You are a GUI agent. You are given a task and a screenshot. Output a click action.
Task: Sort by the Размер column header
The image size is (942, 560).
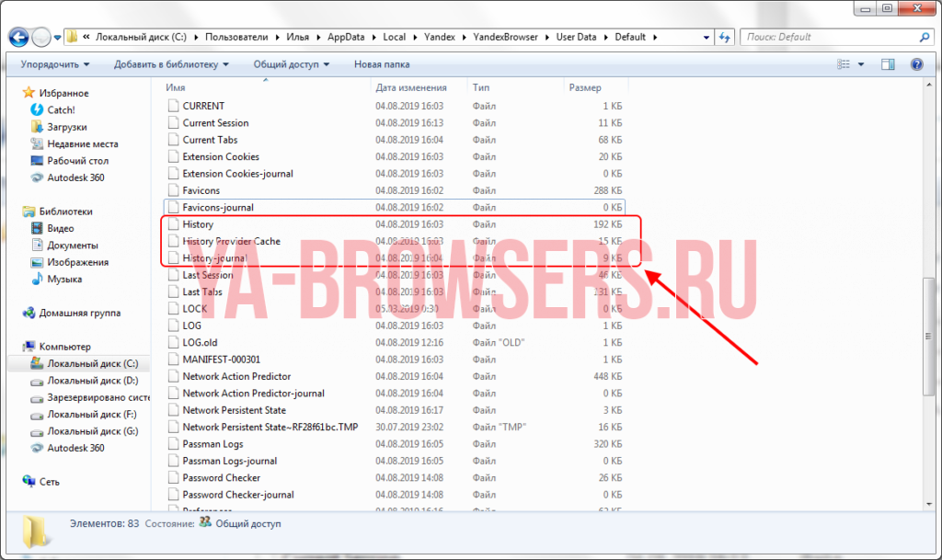[x=585, y=87]
